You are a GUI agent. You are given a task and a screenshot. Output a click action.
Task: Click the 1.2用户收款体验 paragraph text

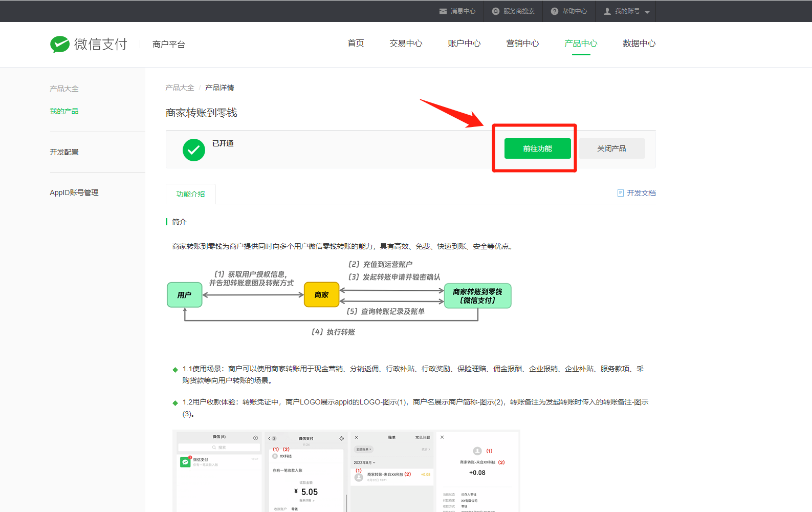415,408
